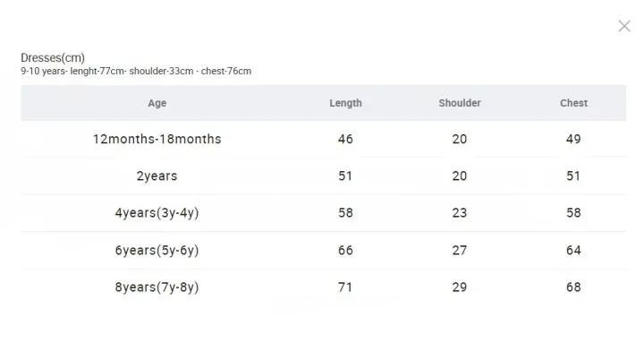Image resolution: width=644 pixels, height=360 pixels.
Task: Select the 8years(7y-8y) row label
Action: [x=157, y=287]
